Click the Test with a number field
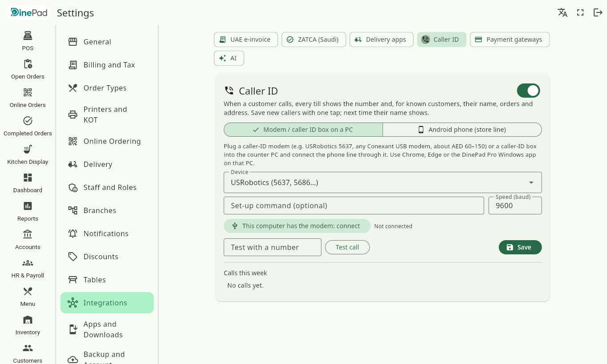This screenshot has width=607, height=364. (x=272, y=247)
